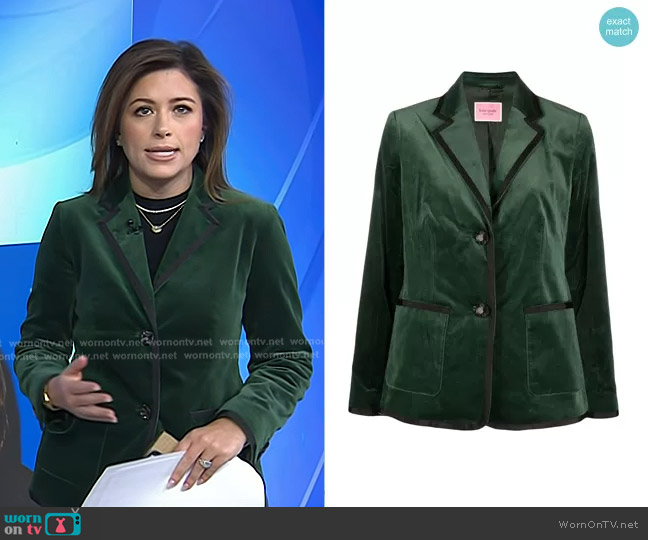Open the green velvet blazer product image
648x540 pixels.
pos(484,251)
